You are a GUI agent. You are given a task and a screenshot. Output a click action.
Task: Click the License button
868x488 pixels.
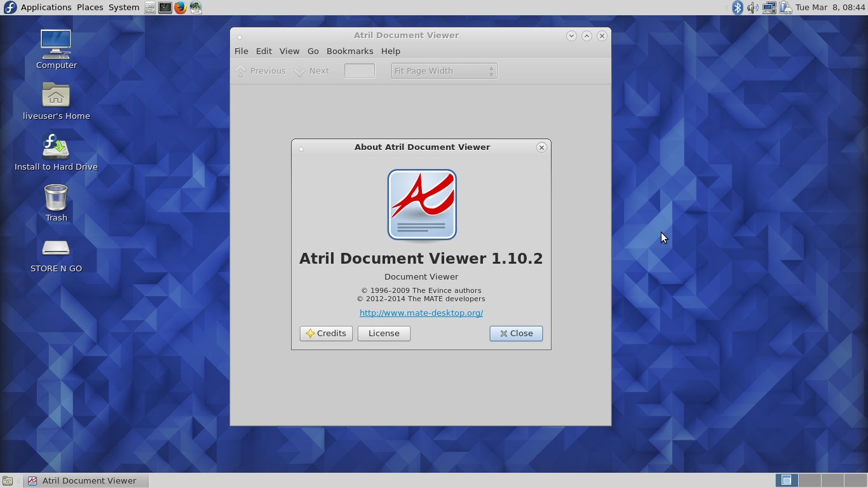384,334
